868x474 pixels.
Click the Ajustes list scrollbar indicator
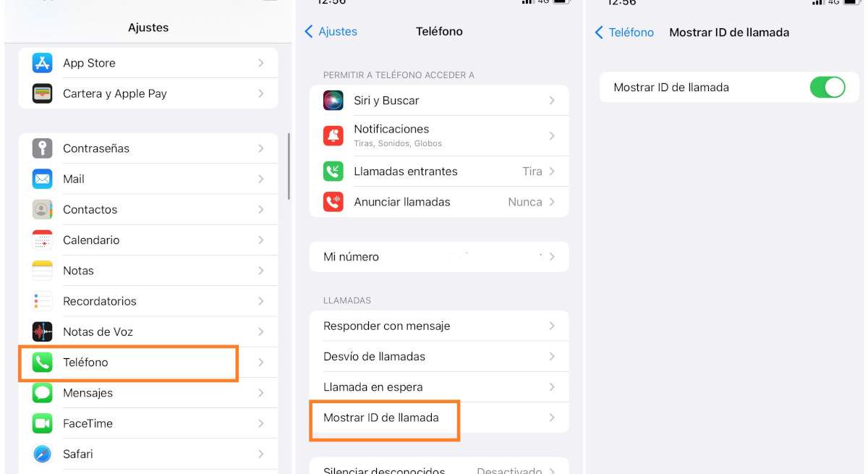click(x=289, y=166)
